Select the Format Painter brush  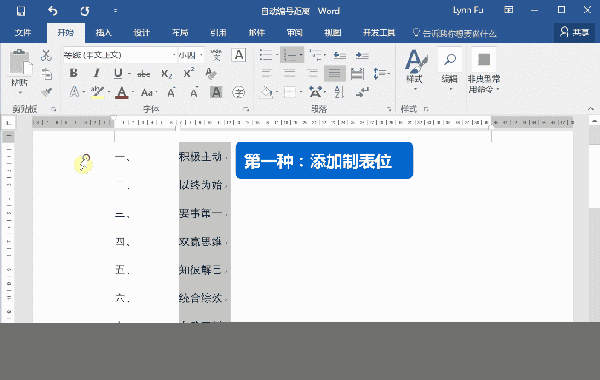(46, 92)
